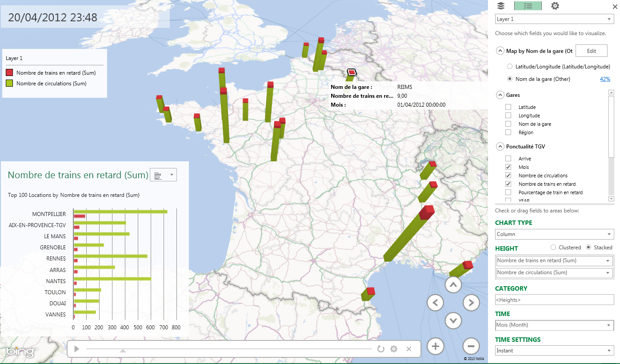Open the Chart Type dropdown showing Column

coord(554,234)
